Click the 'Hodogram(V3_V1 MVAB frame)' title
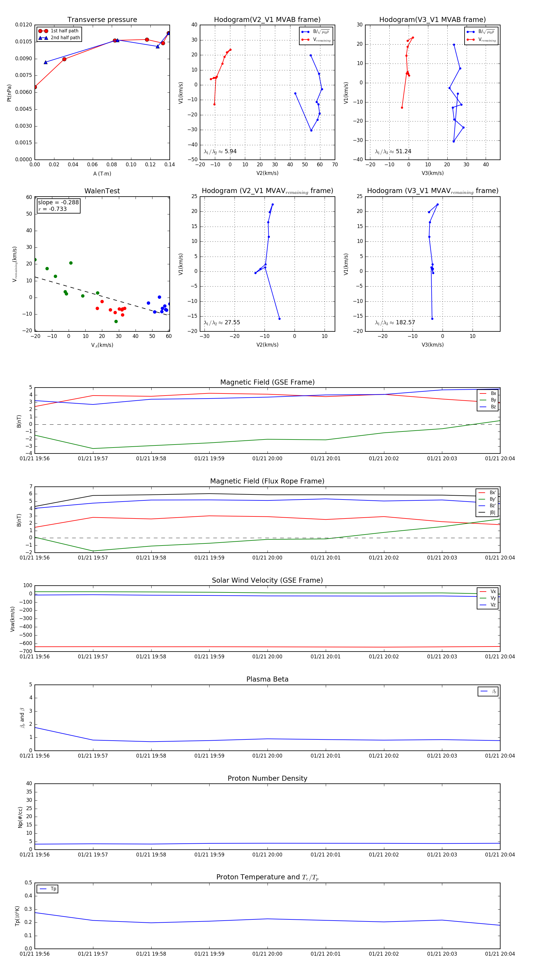The width and height of the screenshot is (535, 980). point(432,20)
